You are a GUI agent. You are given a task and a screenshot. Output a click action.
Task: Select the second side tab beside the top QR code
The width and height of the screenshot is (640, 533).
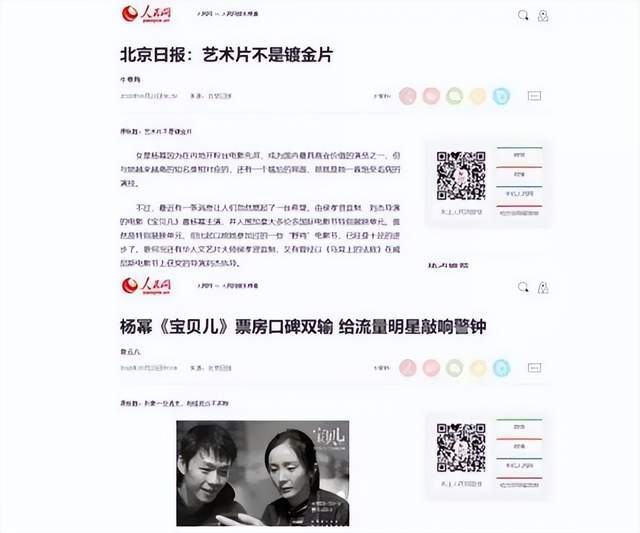(519, 175)
